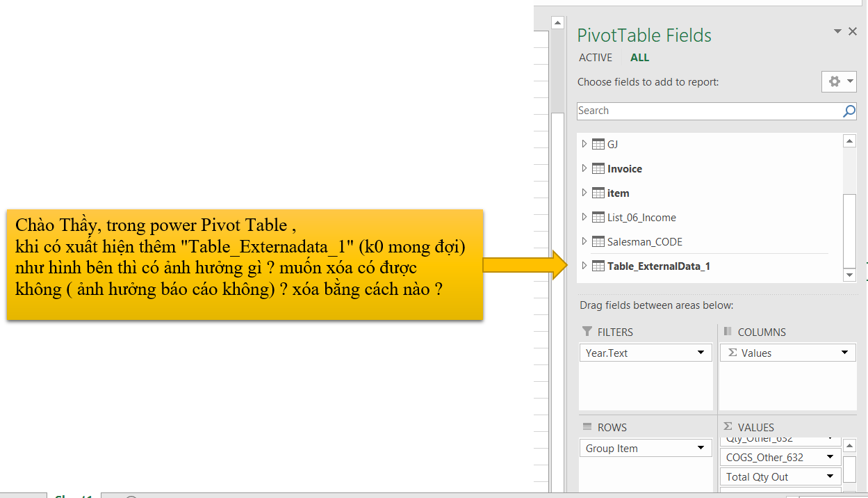The width and height of the screenshot is (868, 498).
Task: Open the COGS_Other_632 value field dropdown
Action: 830,458
